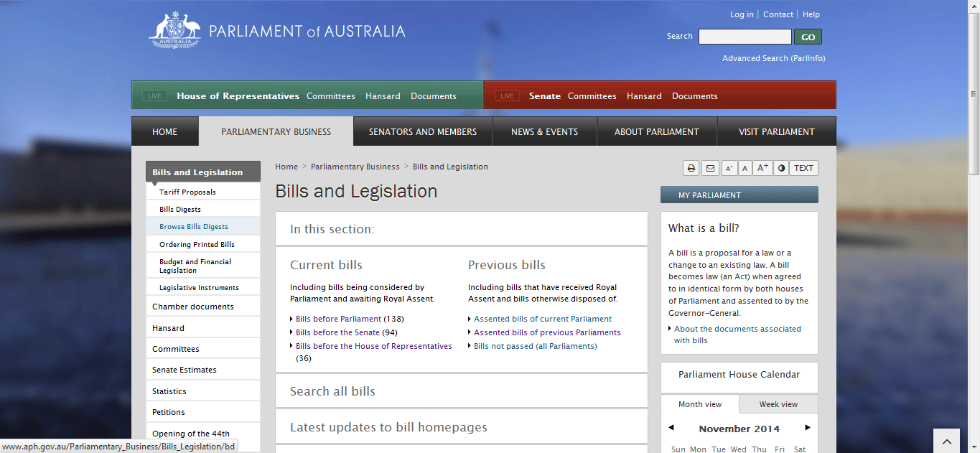This screenshot has width=980, height=453.
Task: Open ABOUT PARLIAMENT menu
Action: 656,131
